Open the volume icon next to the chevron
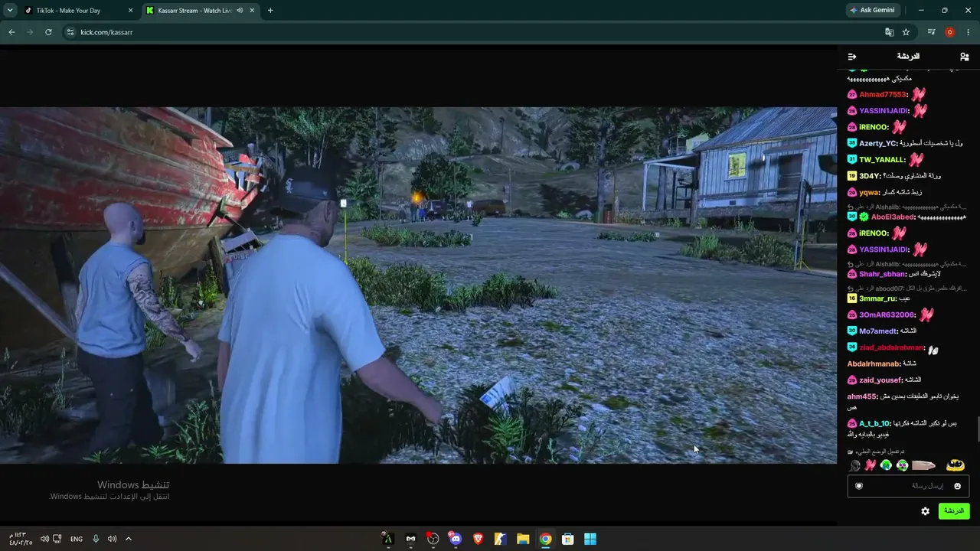This screenshot has width=980, height=551. 112,539
